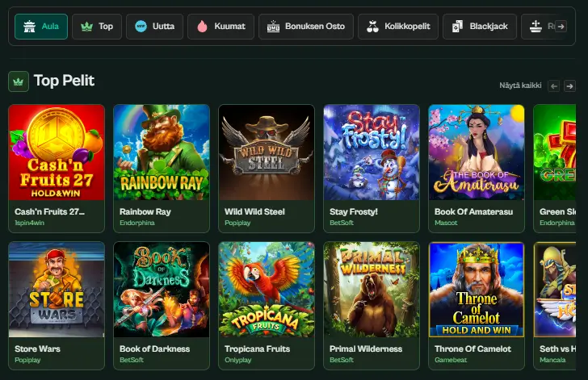Click the Rainbow Ray title text
This screenshot has height=380, width=588.
click(x=145, y=211)
